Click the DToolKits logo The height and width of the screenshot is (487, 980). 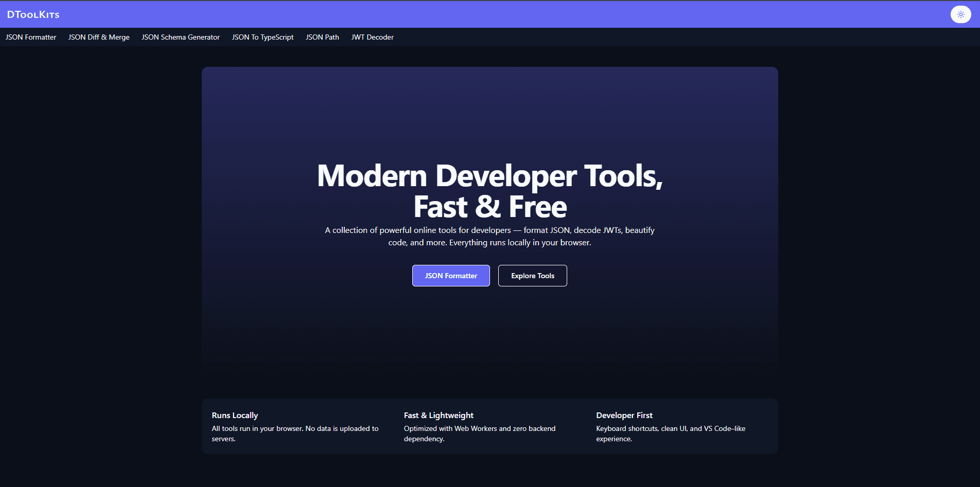tap(33, 14)
